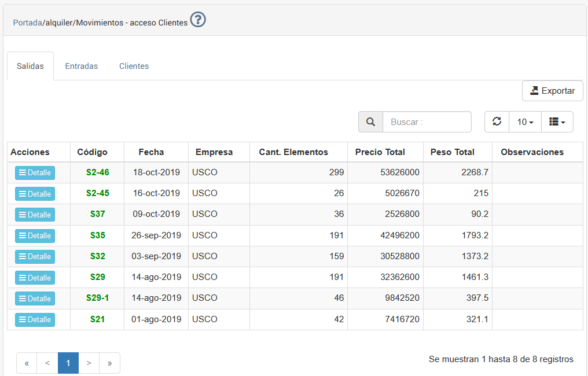Image resolution: width=588 pixels, height=376 pixels.
Task: Focus the Buscar search field
Action: (427, 122)
